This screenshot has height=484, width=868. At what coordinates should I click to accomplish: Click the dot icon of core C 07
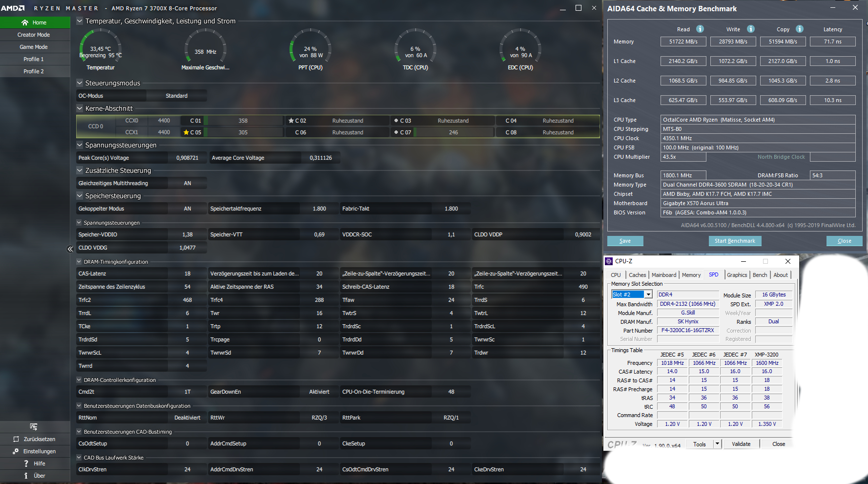[x=396, y=132]
